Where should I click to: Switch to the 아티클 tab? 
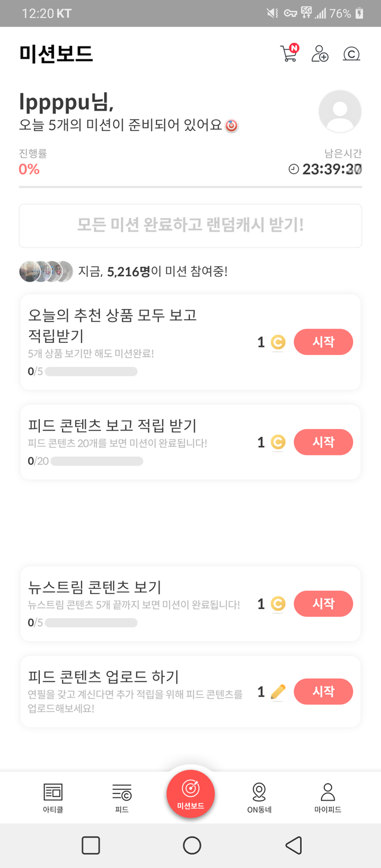pos(53,797)
